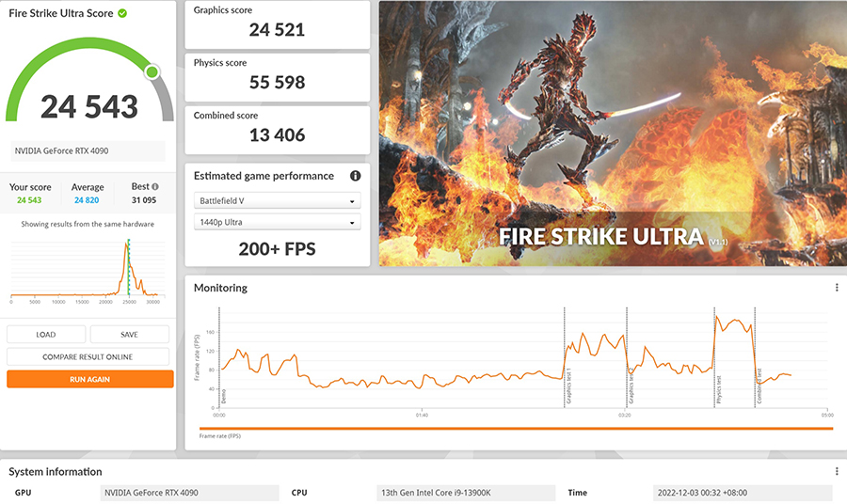Click the CPU field showing i9-13900K

pyautogui.click(x=466, y=493)
